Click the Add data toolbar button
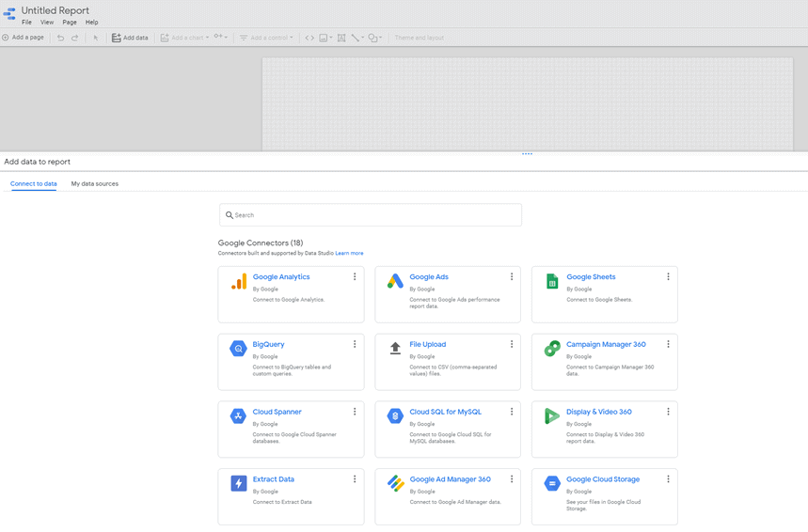Screen dimensions: 808x532 point(130,38)
